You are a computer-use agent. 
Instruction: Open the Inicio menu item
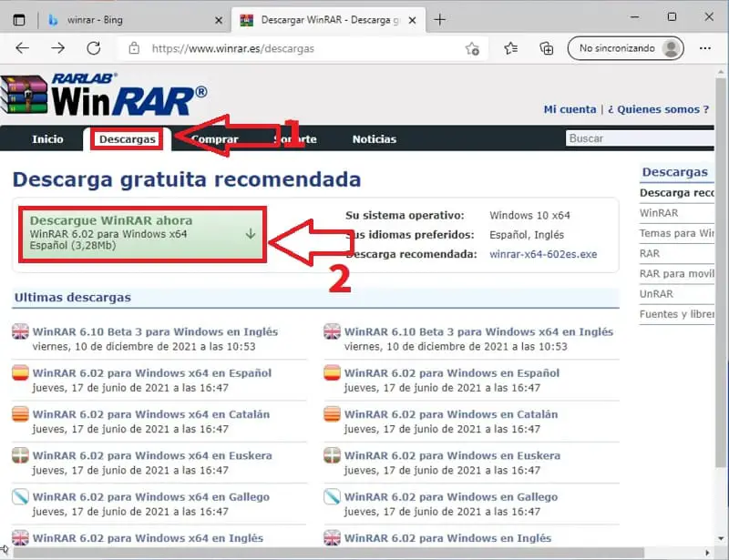tap(47, 139)
